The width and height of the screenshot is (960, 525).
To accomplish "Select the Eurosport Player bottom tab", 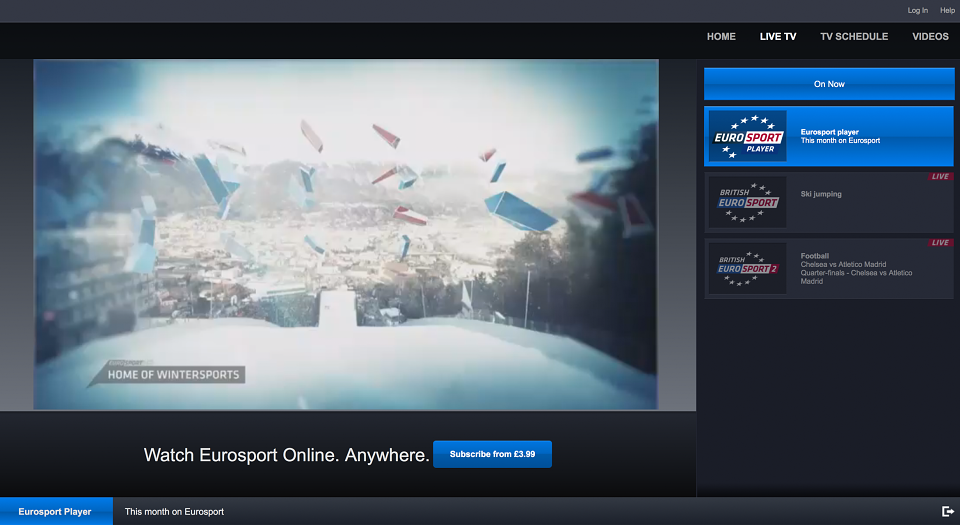I will coord(56,511).
